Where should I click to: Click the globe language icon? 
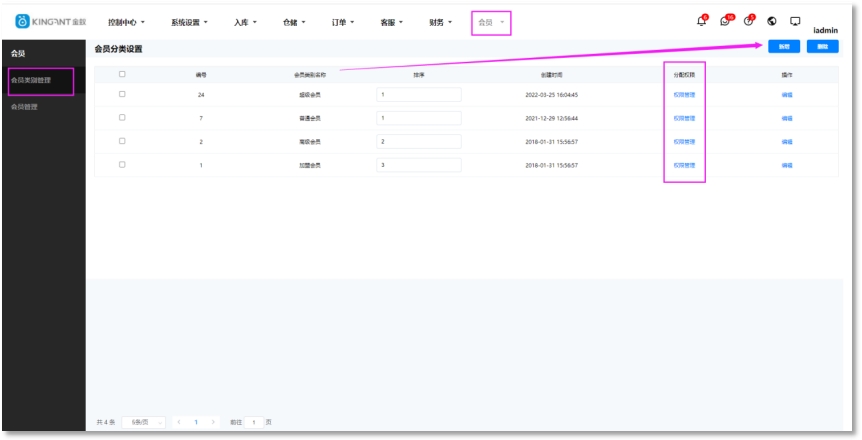772,21
